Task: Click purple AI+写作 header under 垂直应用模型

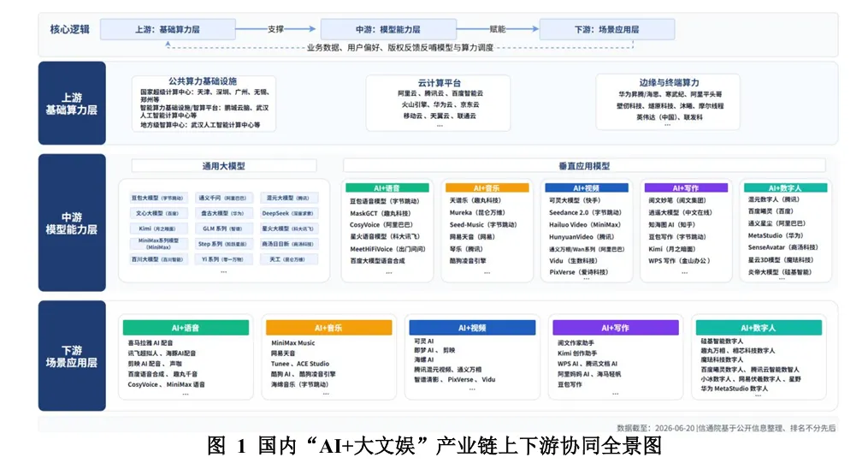Action: [686, 188]
